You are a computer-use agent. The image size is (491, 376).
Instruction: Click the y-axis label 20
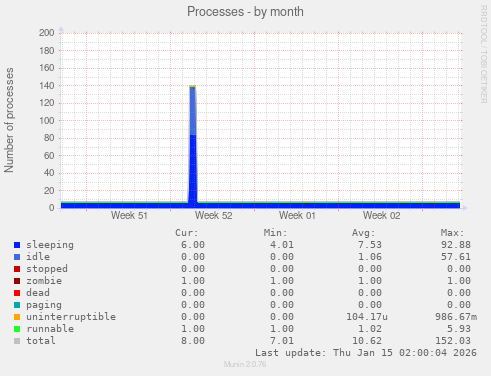(x=49, y=191)
